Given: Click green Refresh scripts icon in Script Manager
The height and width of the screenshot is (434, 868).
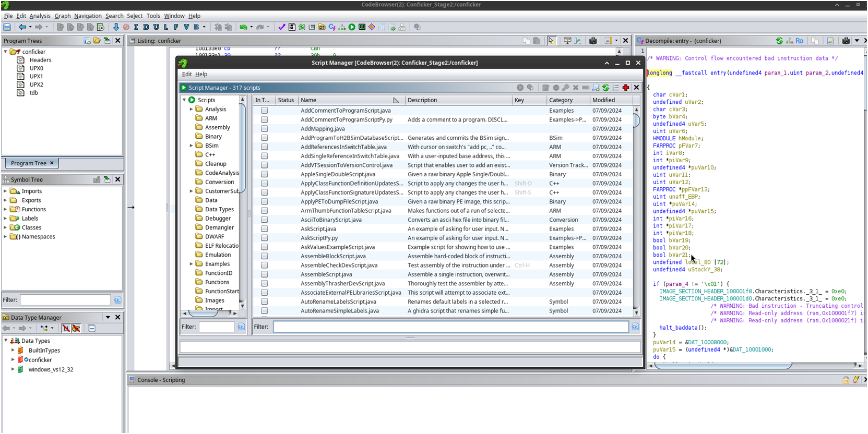Looking at the screenshot, I should click(x=605, y=88).
